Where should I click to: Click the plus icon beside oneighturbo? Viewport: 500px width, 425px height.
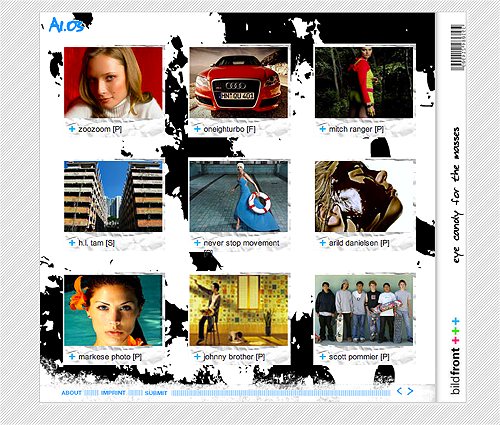coord(197,129)
